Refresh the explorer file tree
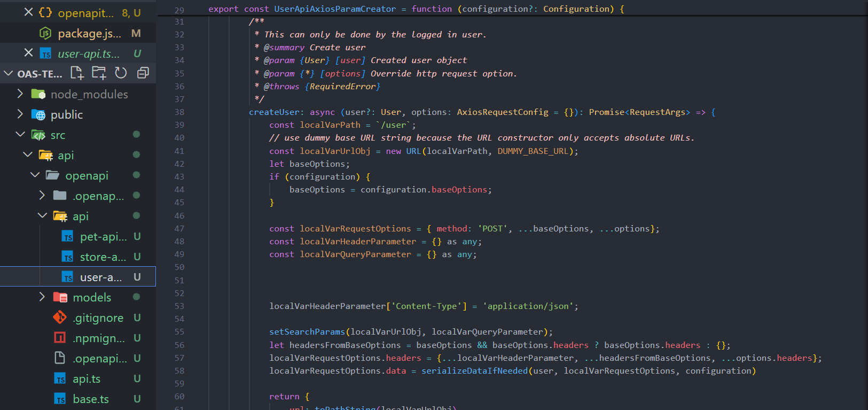 click(121, 73)
